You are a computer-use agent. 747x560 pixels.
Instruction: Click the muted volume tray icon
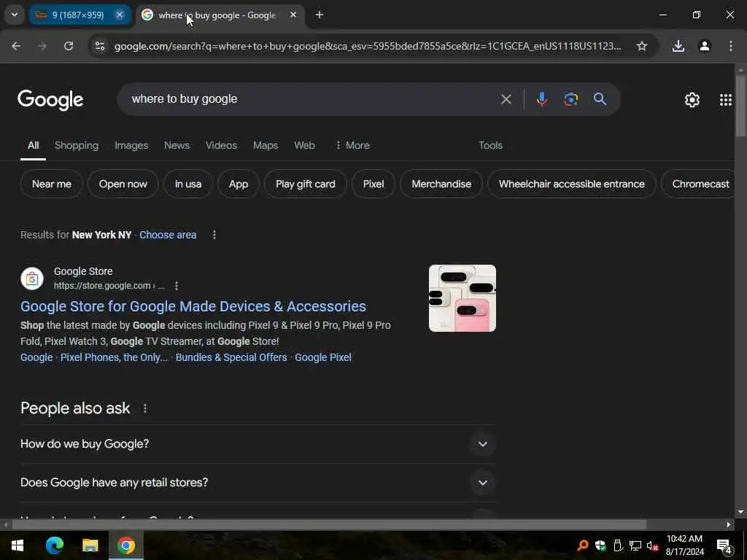pyautogui.click(x=652, y=545)
